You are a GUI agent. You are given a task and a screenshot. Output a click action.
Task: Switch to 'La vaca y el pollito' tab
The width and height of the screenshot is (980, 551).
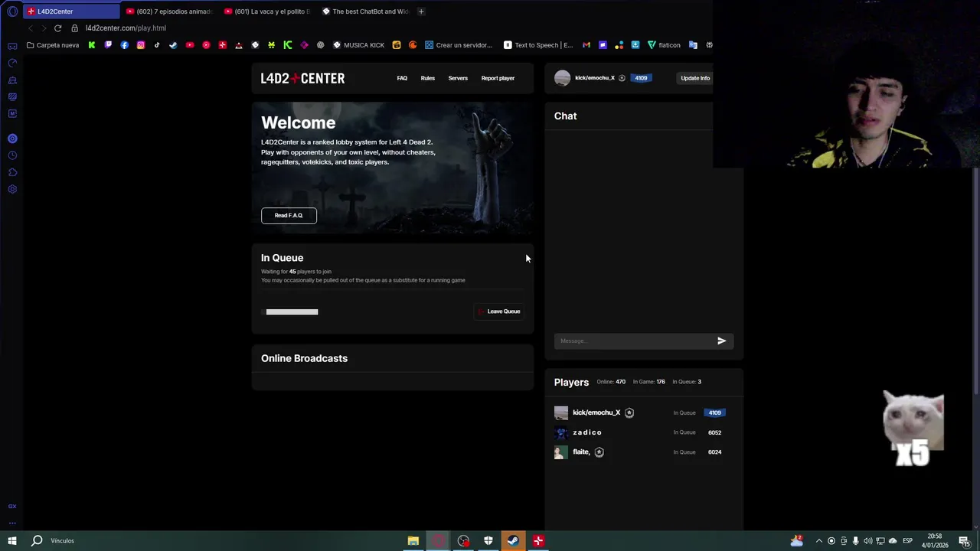click(x=267, y=11)
